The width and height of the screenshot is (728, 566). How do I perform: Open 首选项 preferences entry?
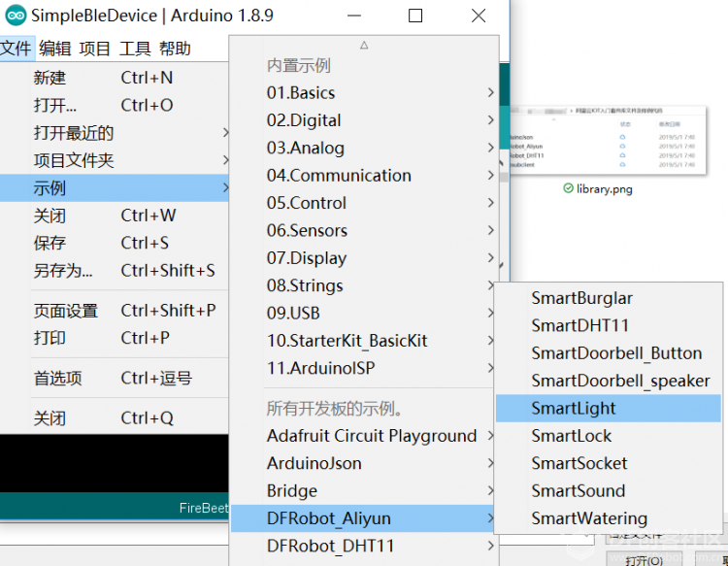[115, 378]
